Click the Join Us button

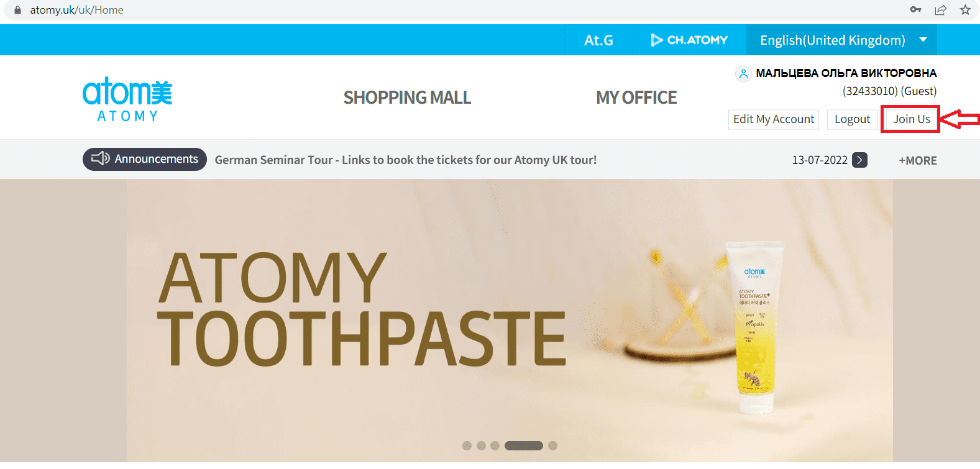912,119
